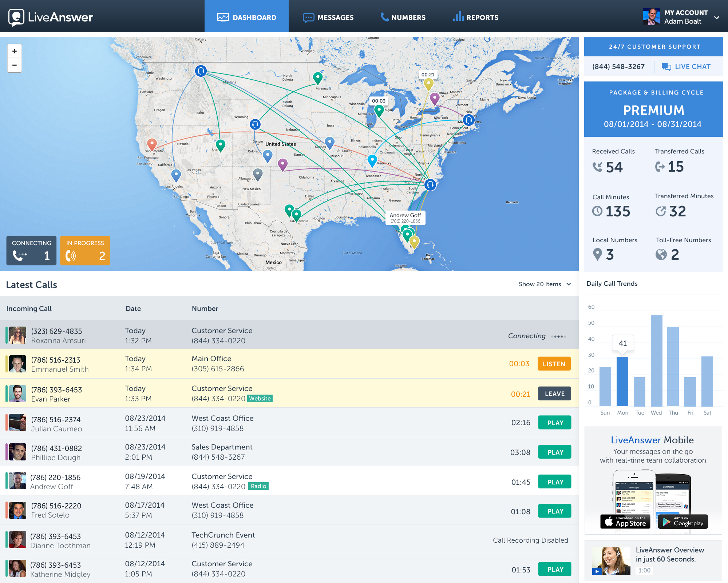Viewport: 728px width, 583px height.
Task: Switch to the Reports tab
Action: pos(475,17)
